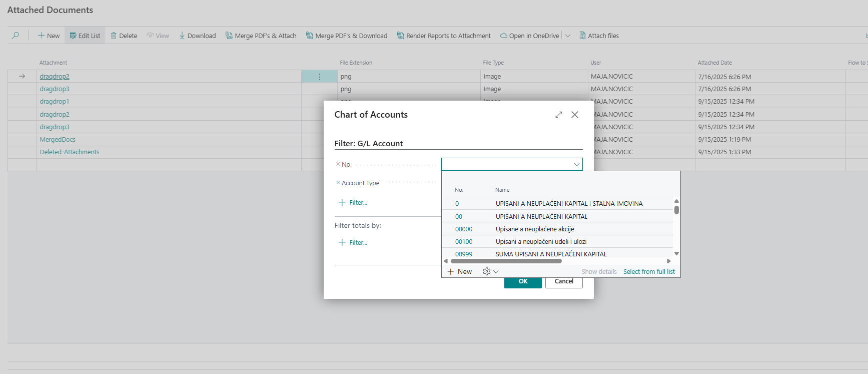
Task: Expand the Chart of Accounts dialog to full size
Action: click(559, 115)
